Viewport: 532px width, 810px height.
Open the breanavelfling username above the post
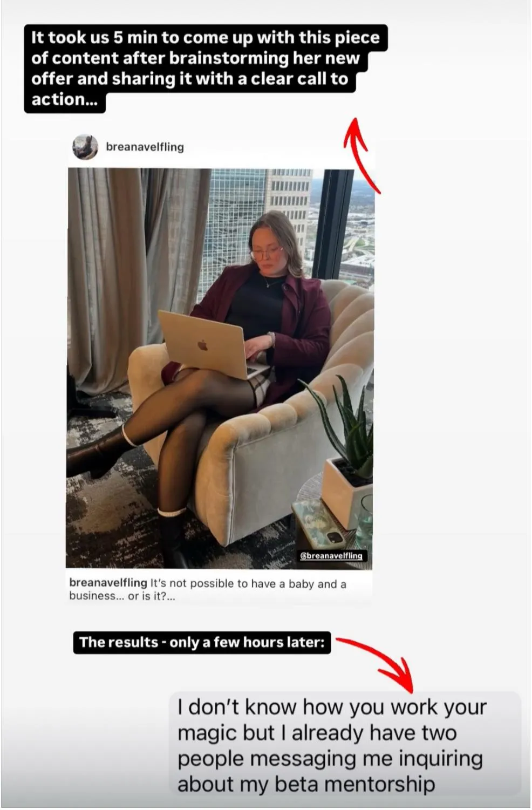click(145, 147)
